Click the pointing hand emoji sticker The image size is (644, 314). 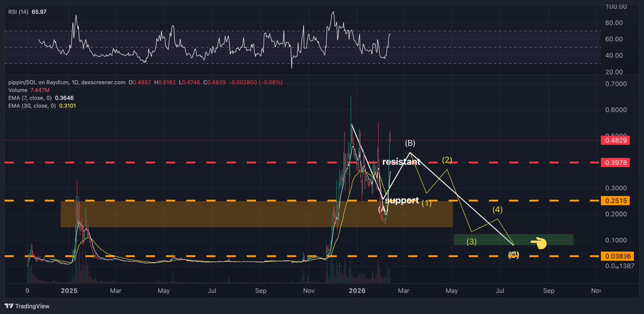pos(538,243)
